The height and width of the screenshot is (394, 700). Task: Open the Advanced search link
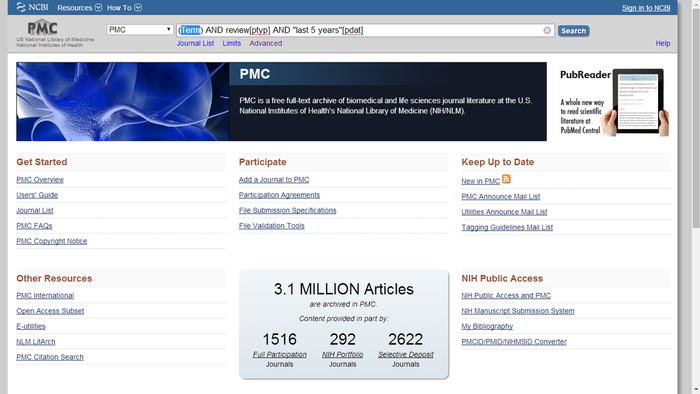(266, 43)
